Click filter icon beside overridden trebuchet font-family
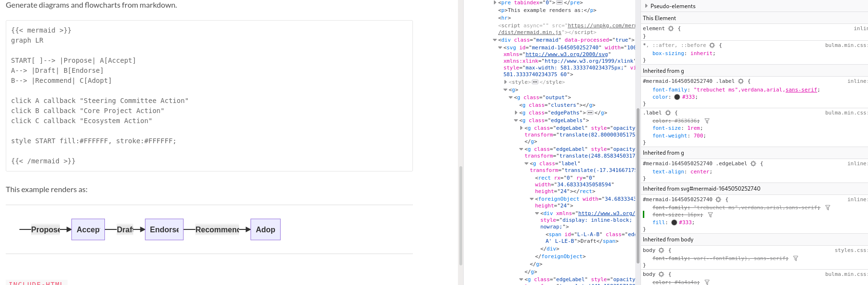868x285 pixels. 828,208
